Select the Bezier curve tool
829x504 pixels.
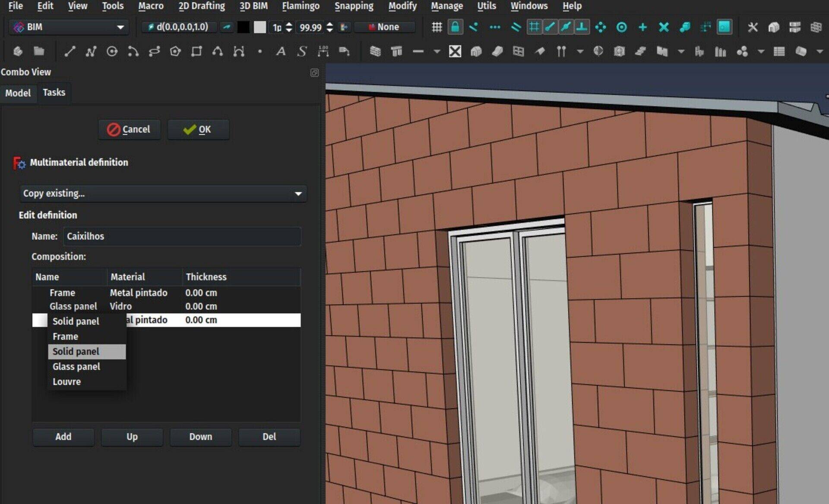pos(239,52)
